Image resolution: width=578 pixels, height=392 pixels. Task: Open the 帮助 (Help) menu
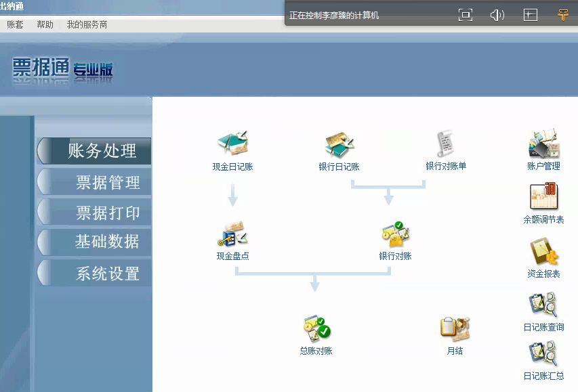43,24
